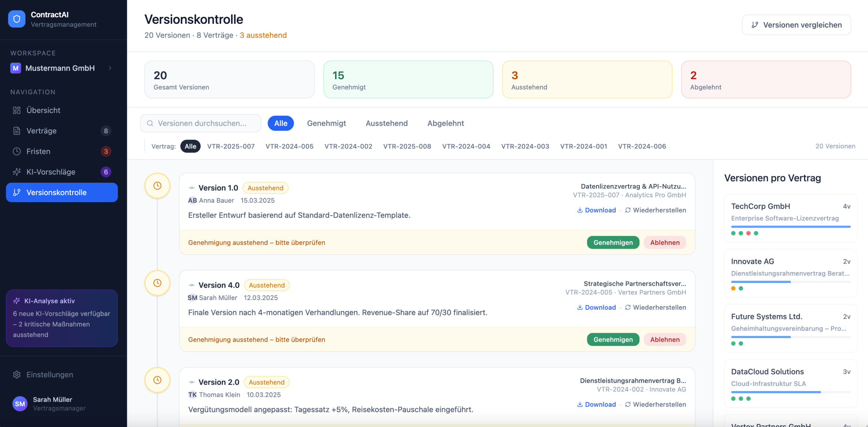868x427 pixels.
Task: Click the TechCorp GmbH progress bar
Action: click(x=790, y=227)
